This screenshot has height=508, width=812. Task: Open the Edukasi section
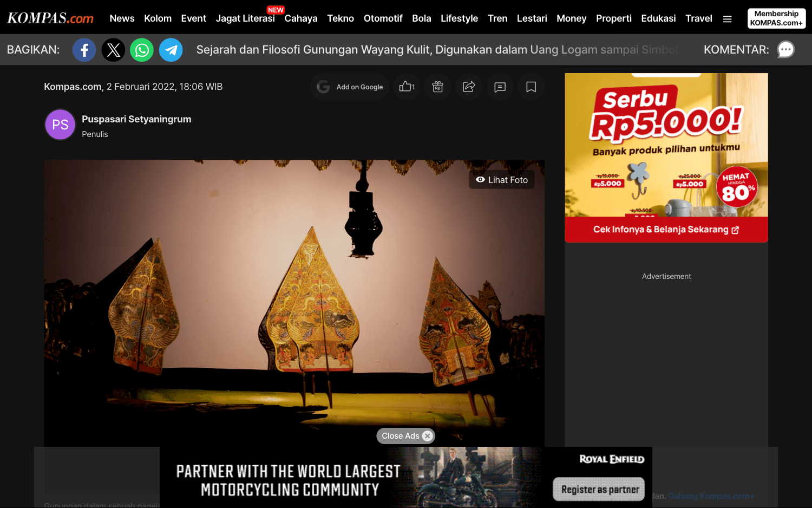point(658,18)
